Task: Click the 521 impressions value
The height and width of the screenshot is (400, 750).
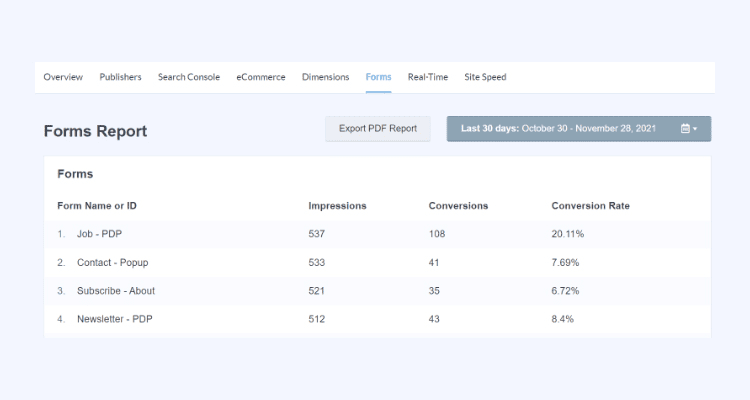Action: (x=317, y=291)
